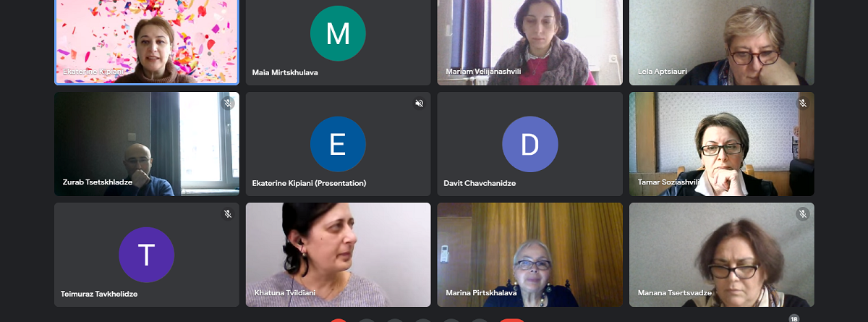Select Marina Pirtskhalava's video tile
Viewport: 868px width, 322px height.
point(530,255)
